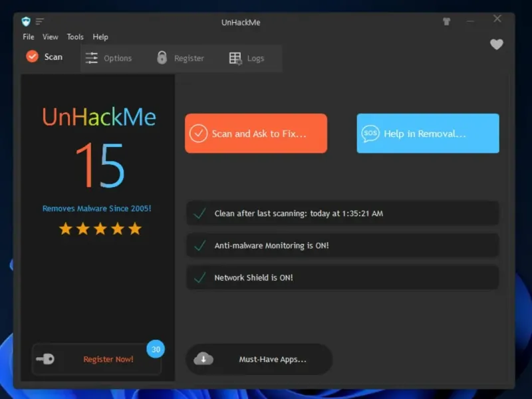Click the Register padlock icon
Screen dimensions: 532x399
click(162, 58)
